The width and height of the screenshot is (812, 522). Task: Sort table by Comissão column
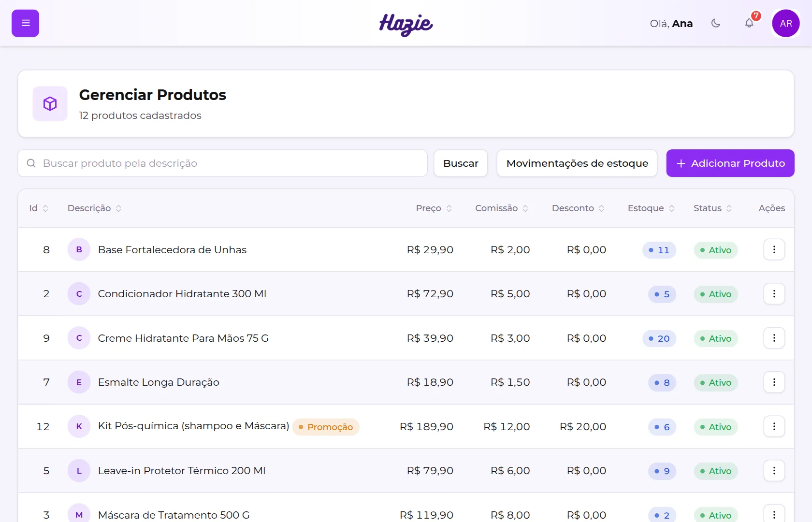pos(502,208)
